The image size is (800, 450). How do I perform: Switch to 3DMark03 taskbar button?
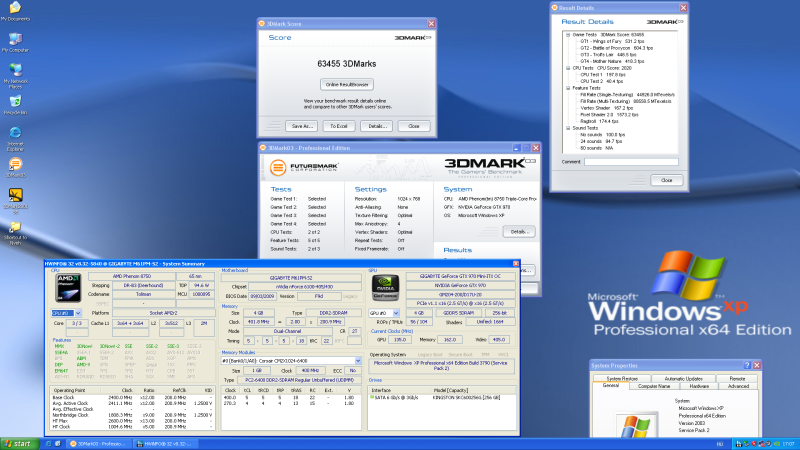[99, 444]
